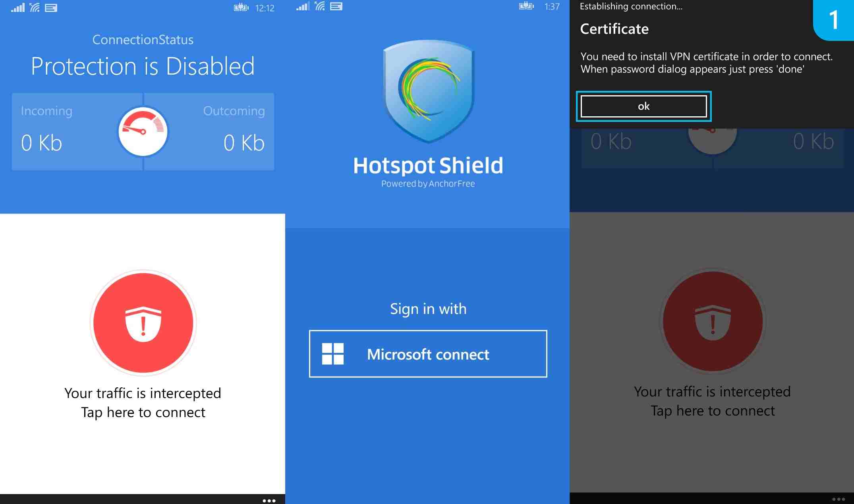The width and height of the screenshot is (854, 504).
Task: Click 'Tap here to connect' text
Action: (x=143, y=412)
